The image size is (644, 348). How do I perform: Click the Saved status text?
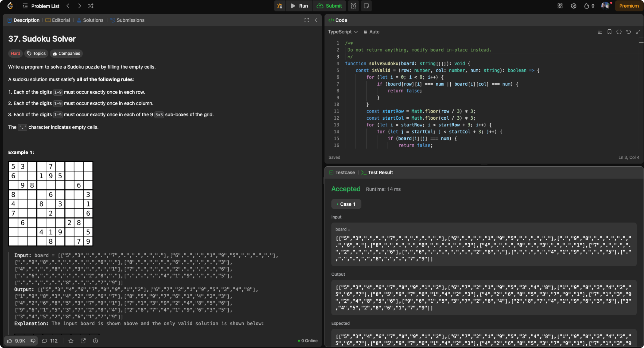334,157
